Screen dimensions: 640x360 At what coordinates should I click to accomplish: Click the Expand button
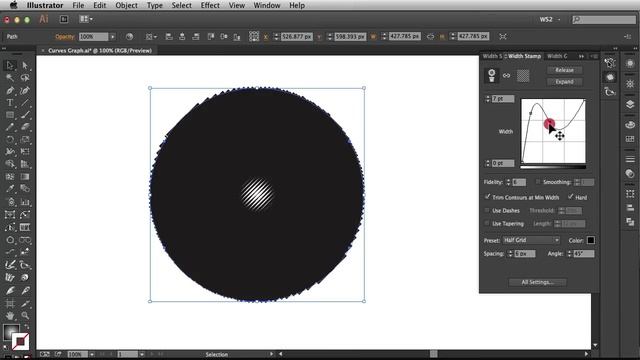(x=564, y=82)
